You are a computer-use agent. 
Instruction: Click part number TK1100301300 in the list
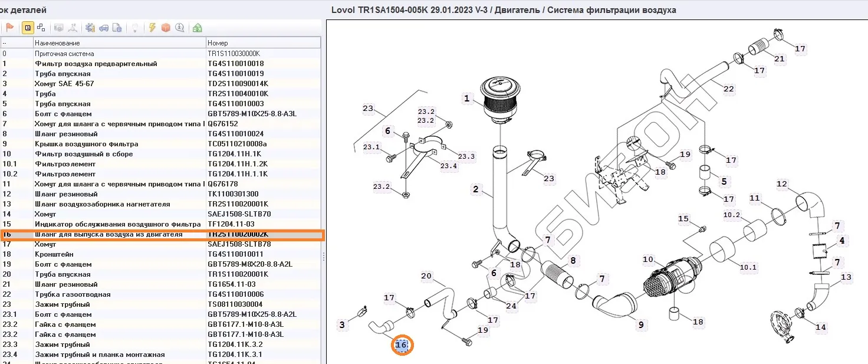233,194
